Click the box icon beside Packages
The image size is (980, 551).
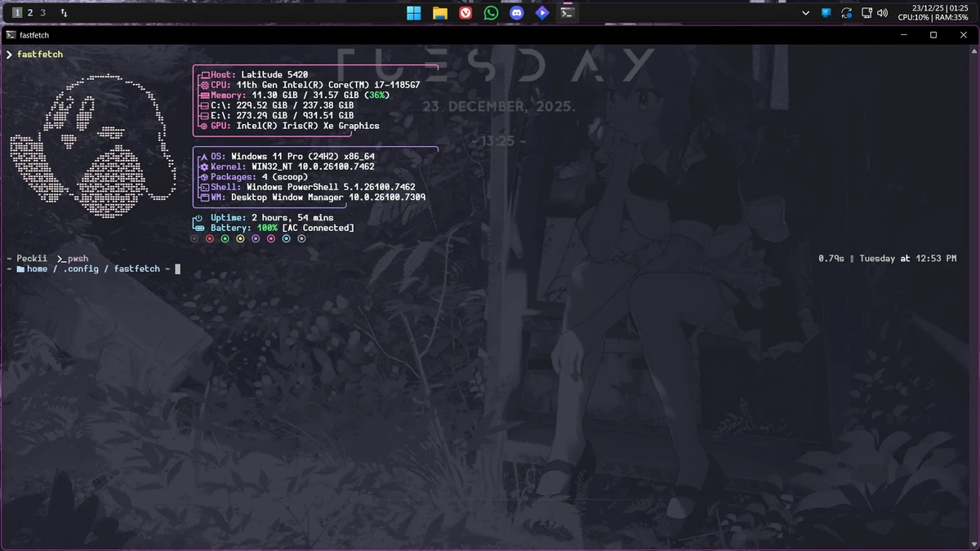[x=204, y=177]
